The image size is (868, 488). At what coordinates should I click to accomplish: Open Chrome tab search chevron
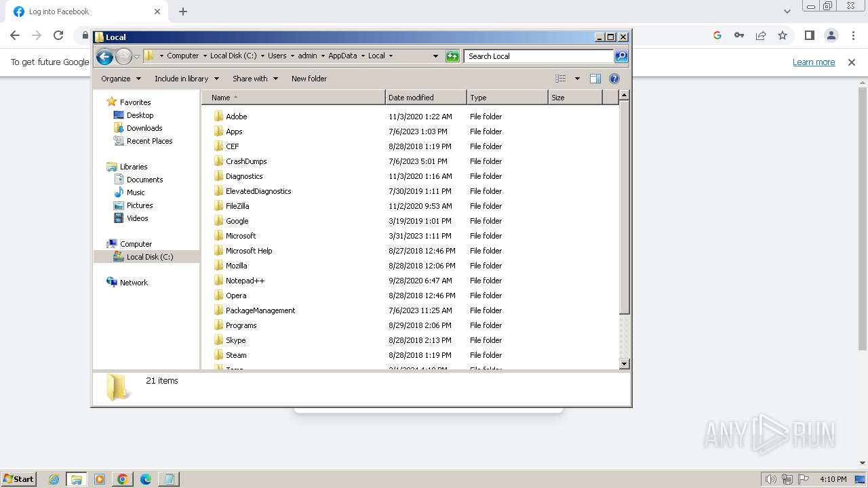click(x=787, y=12)
